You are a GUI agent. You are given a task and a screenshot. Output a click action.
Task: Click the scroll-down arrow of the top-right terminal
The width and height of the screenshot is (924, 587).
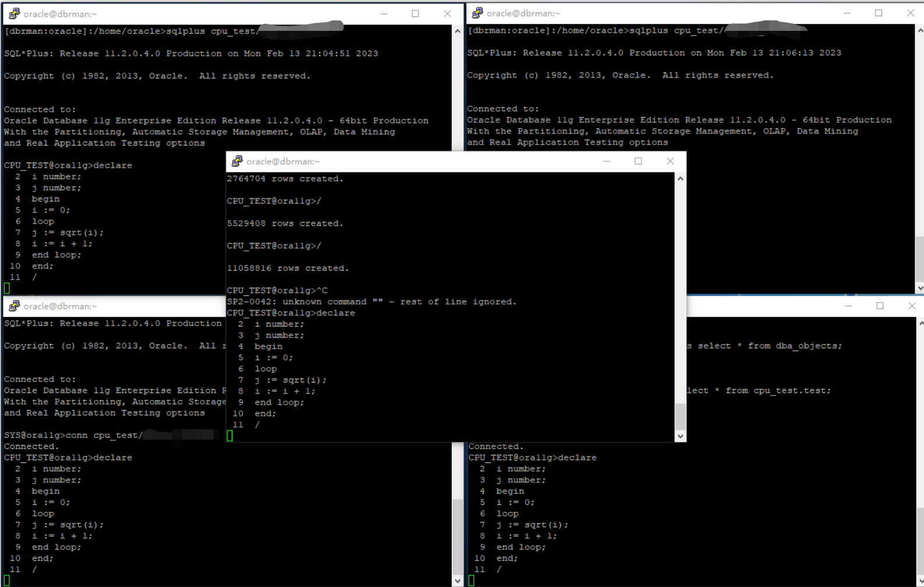coord(920,288)
